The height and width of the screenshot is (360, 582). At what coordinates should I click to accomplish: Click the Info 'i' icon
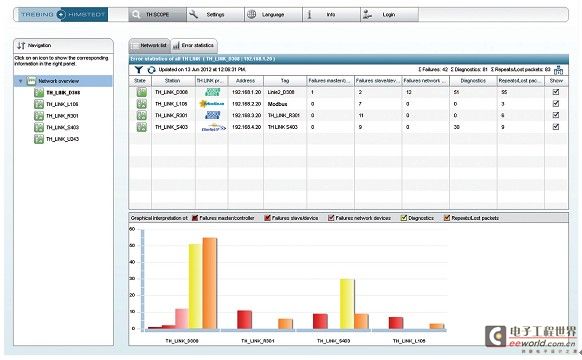pos(309,14)
